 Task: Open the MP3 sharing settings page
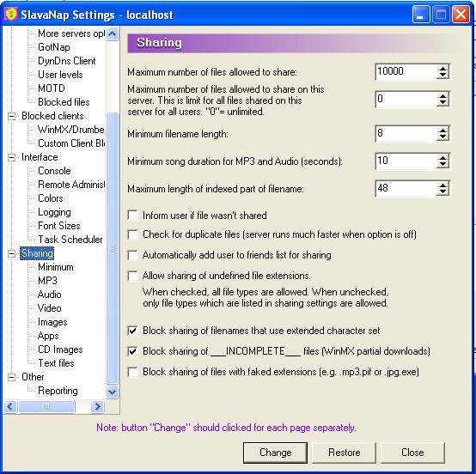point(47,281)
